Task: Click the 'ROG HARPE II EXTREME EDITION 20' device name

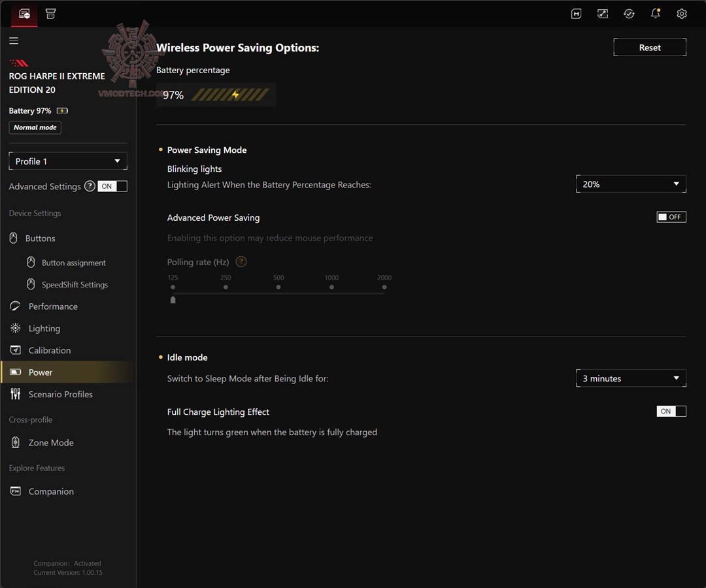Action: click(x=57, y=83)
